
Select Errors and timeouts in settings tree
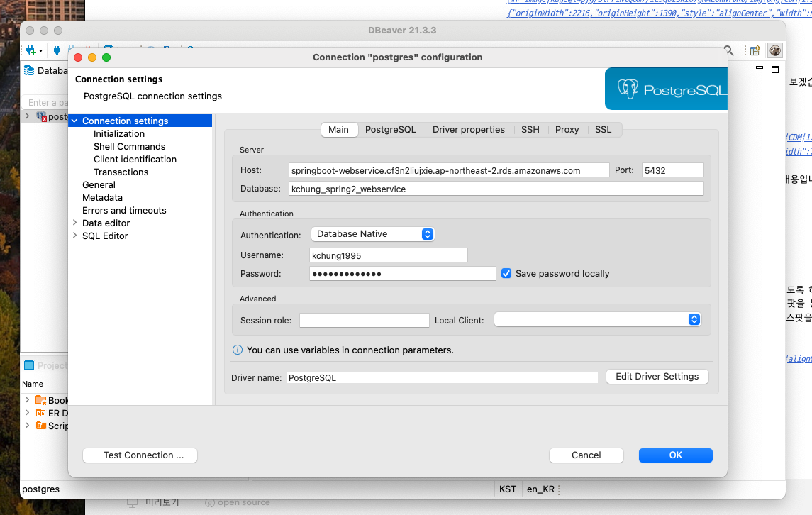124,211
